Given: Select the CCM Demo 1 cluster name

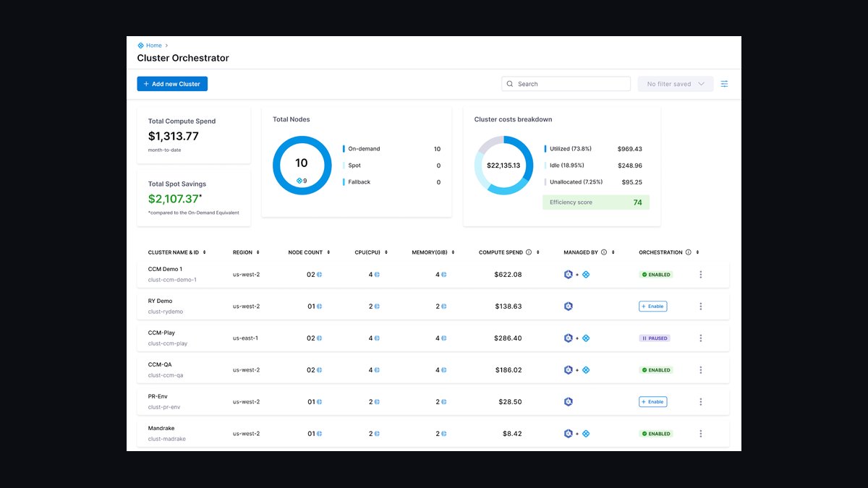Looking at the screenshot, I should click(x=165, y=269).
